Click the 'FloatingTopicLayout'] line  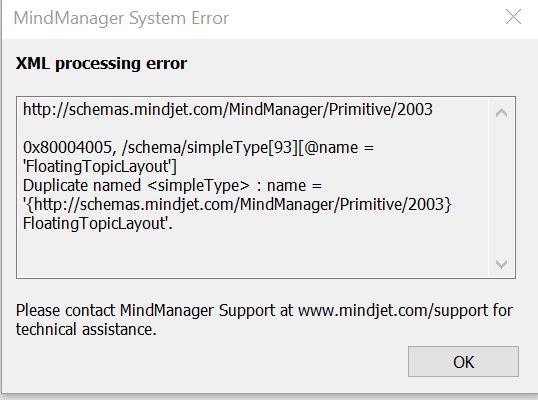(100, 167)
